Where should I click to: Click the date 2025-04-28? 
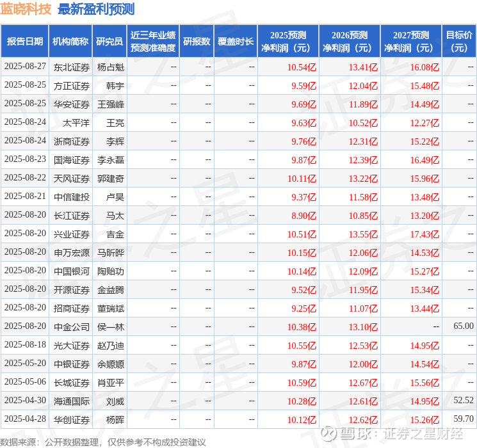point(25,419)
